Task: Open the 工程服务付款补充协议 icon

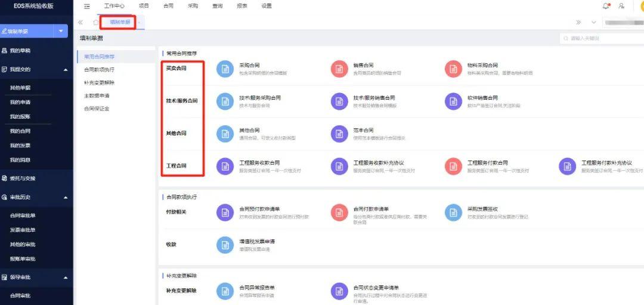Action: 567,167
